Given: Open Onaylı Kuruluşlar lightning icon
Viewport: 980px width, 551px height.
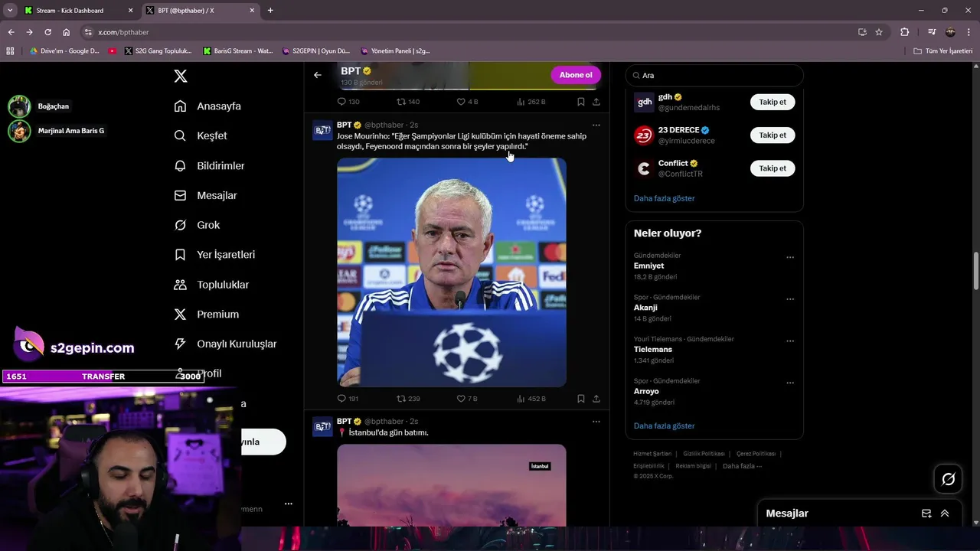Looking at the screenshot, I should pyautogui.click(x=180, y=344).
